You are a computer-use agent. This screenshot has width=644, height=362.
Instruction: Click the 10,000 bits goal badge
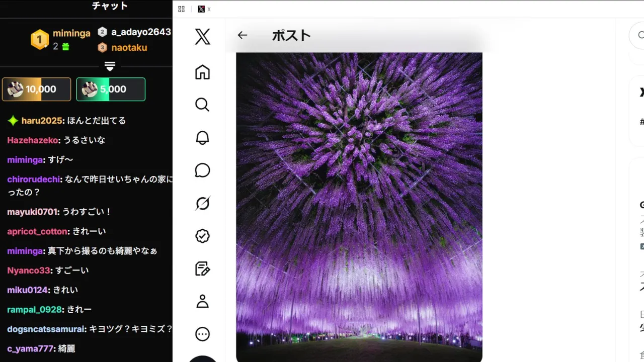click(37, 89)
